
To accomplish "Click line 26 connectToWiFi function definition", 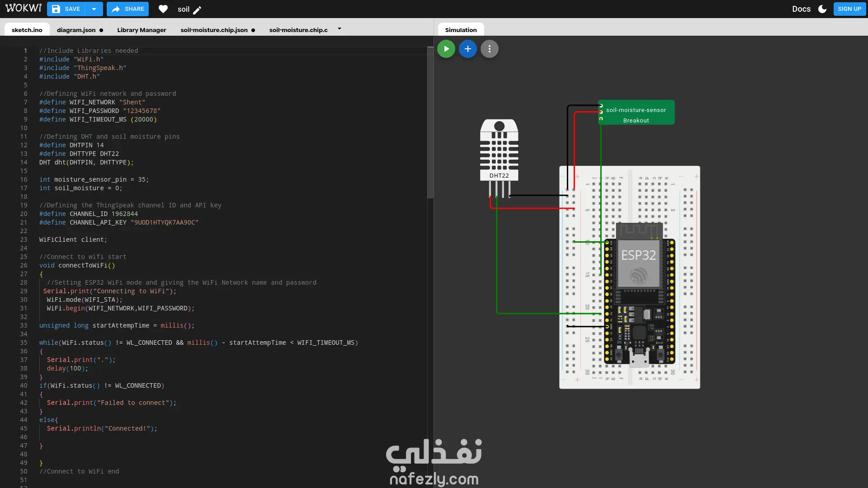I will click(x=77, y=265).
